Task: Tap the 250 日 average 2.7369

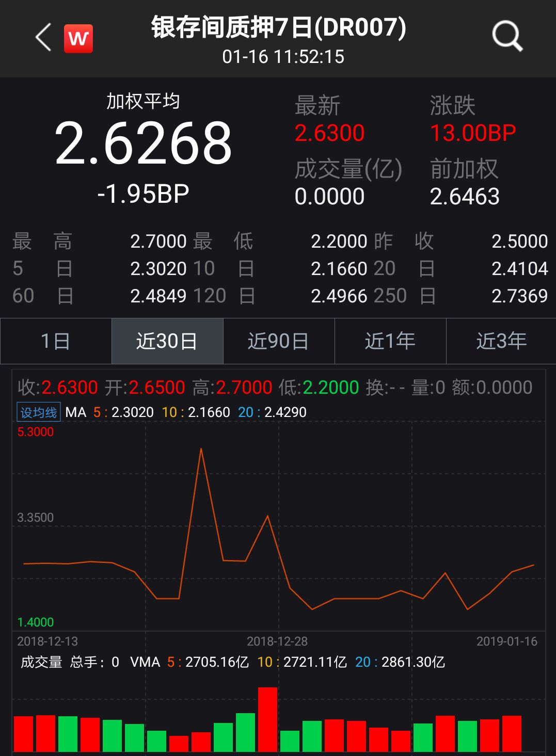Action: [519, 296]
